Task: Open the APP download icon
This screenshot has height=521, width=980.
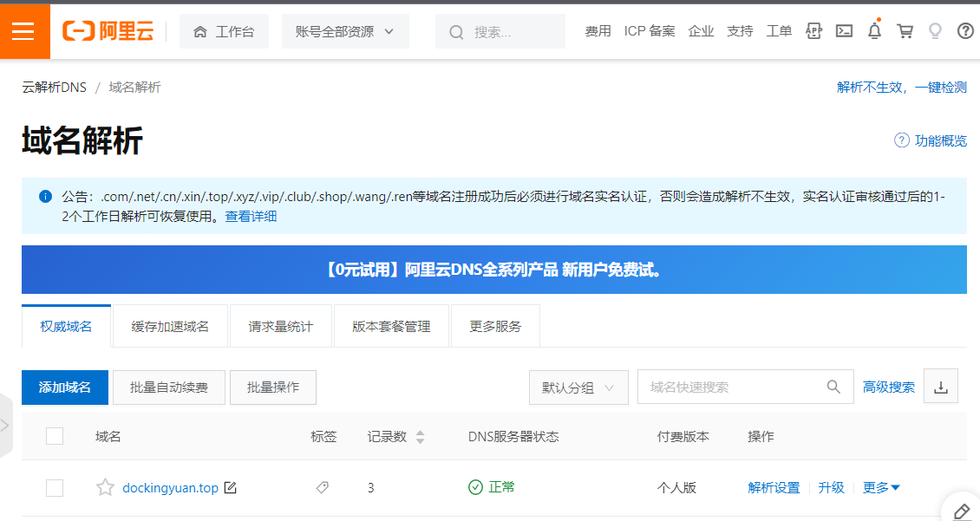Action: click(x=813, y=30)
